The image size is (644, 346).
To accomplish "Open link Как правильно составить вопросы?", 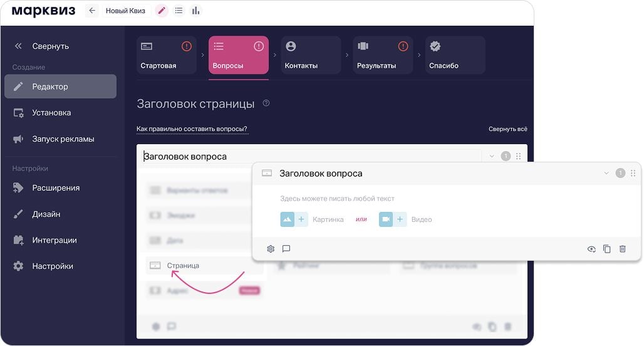I will pos(192,129).
